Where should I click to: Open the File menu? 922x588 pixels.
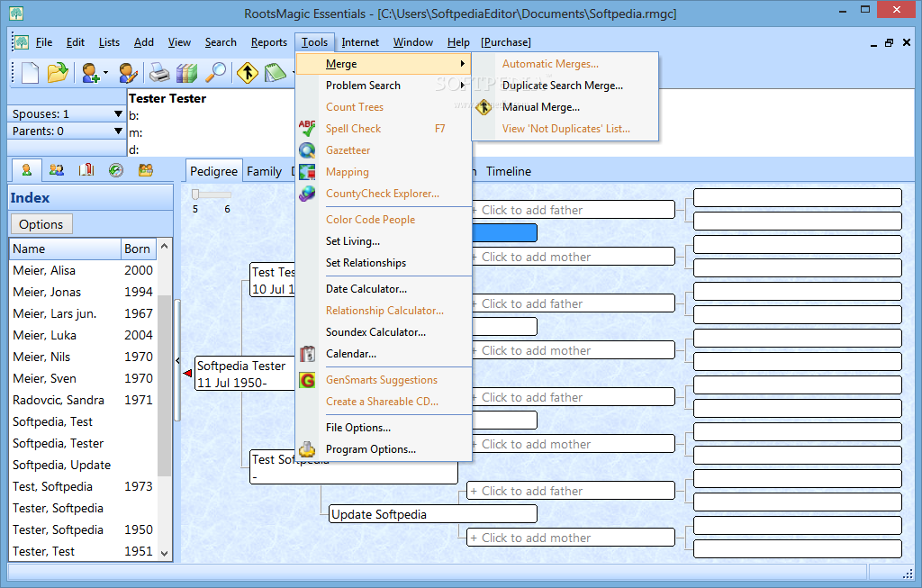pyautogui.click(x=44, y=42)
